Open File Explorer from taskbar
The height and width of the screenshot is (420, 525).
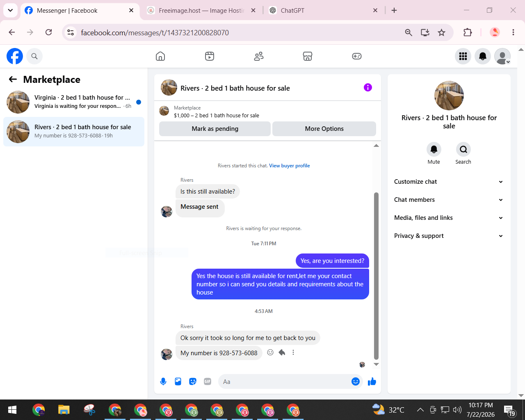click(64, 410)
